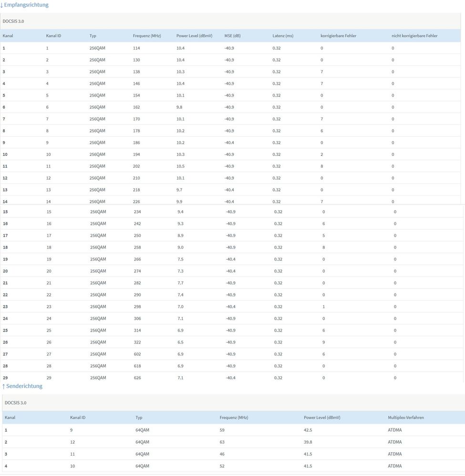Select the 266 frequency cell
Image resolution: width=465 pixels, height=476 pixels.
137,259
